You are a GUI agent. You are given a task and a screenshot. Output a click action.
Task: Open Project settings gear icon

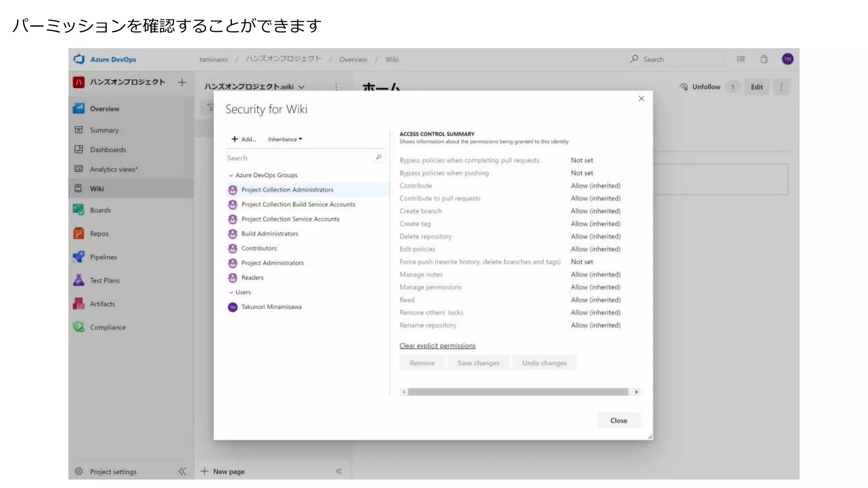[79, 471]
